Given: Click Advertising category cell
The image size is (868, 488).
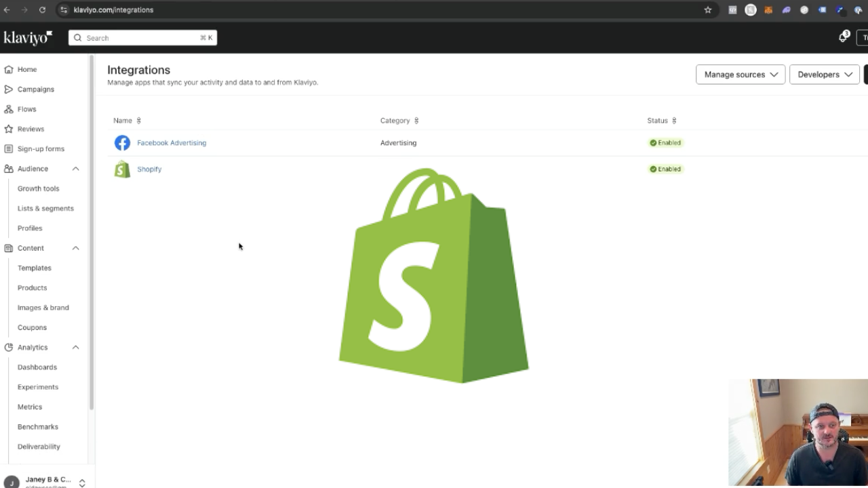Looking at the screenshot, I should [x=398, y=143].
